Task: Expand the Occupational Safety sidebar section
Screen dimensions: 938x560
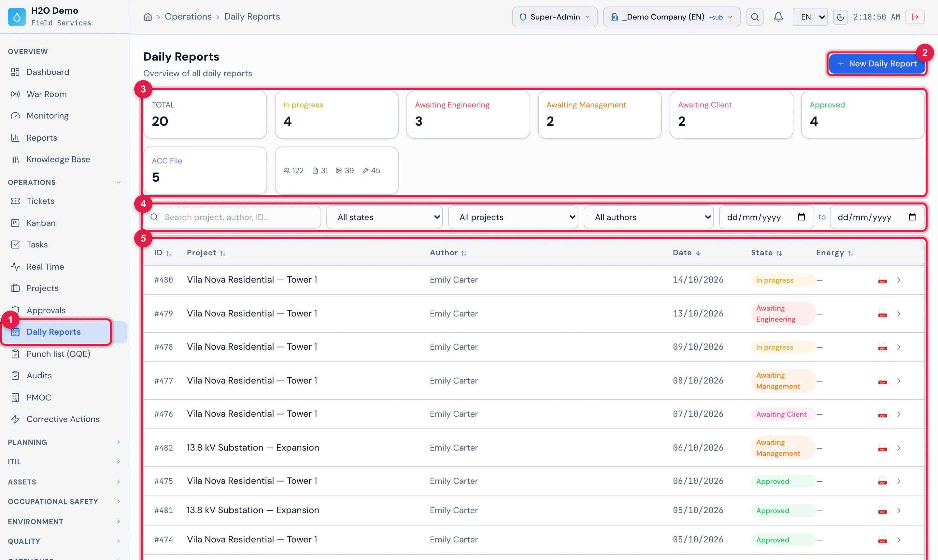Action: coord(64,501)
